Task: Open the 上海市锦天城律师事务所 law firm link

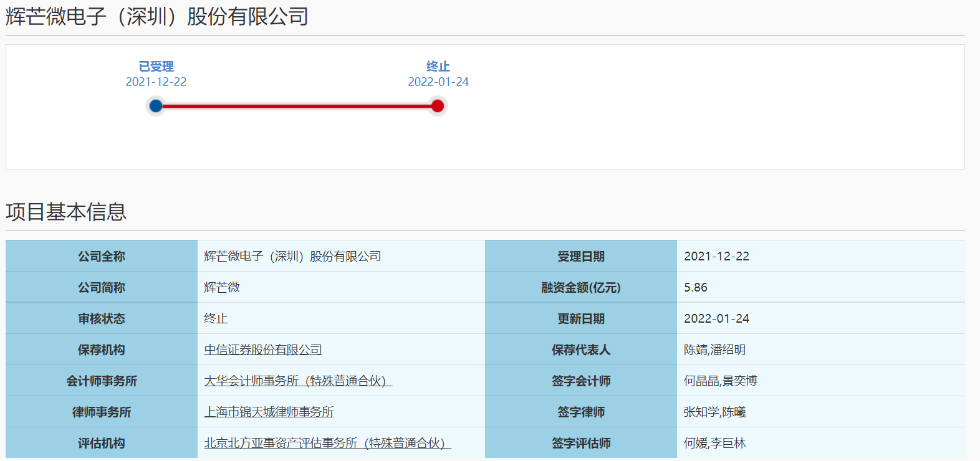Action: [x=269, y=412]
